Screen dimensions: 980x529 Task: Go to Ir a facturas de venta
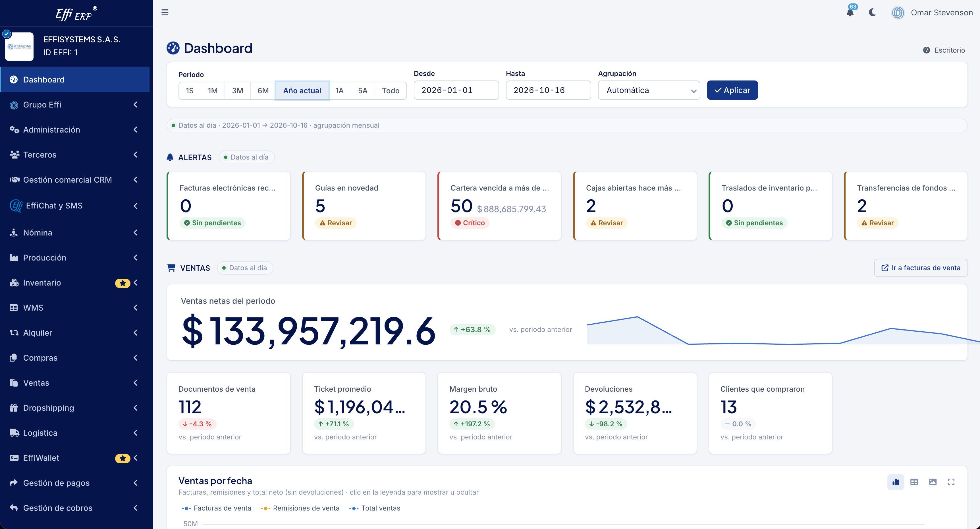pyautogui.click(x=921, y=268)
